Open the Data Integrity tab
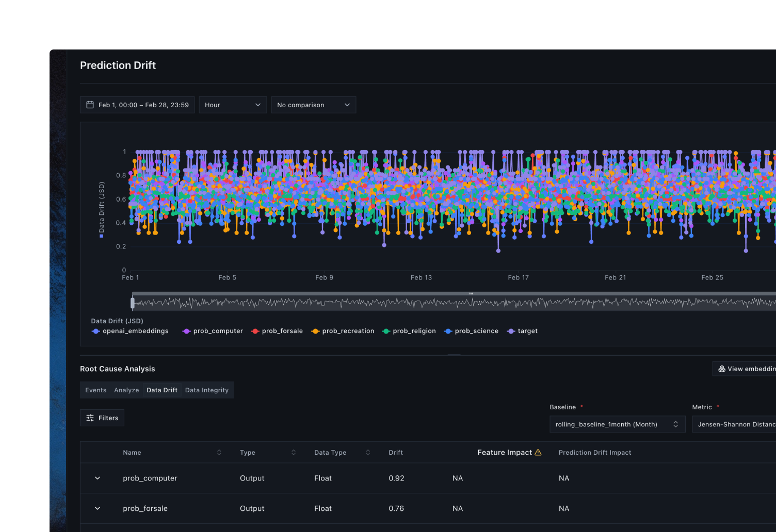Viewport: 776px width, 532px height. tap(207, 390)
